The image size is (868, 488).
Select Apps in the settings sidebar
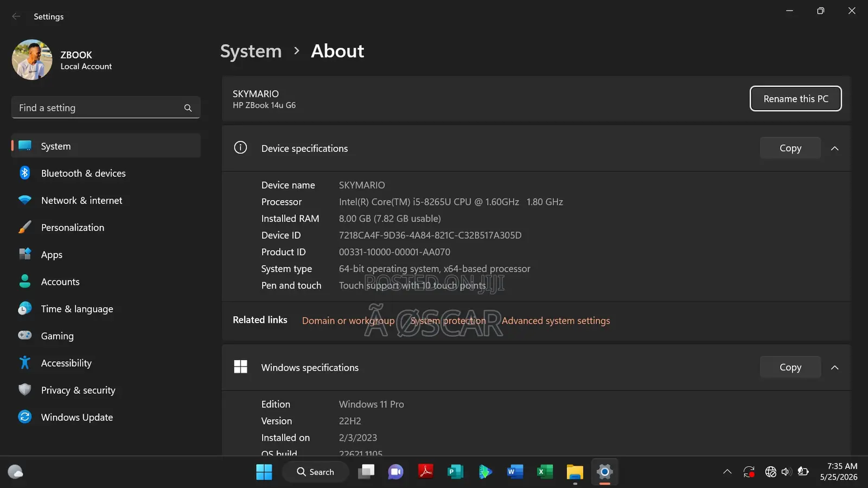click(106, 254)
